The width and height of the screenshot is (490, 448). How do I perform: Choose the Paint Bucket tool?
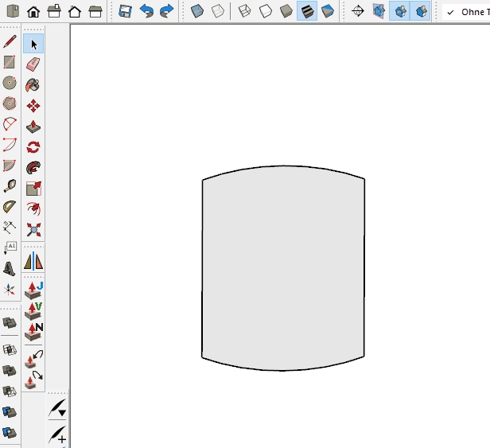click(x=33, y=84)
